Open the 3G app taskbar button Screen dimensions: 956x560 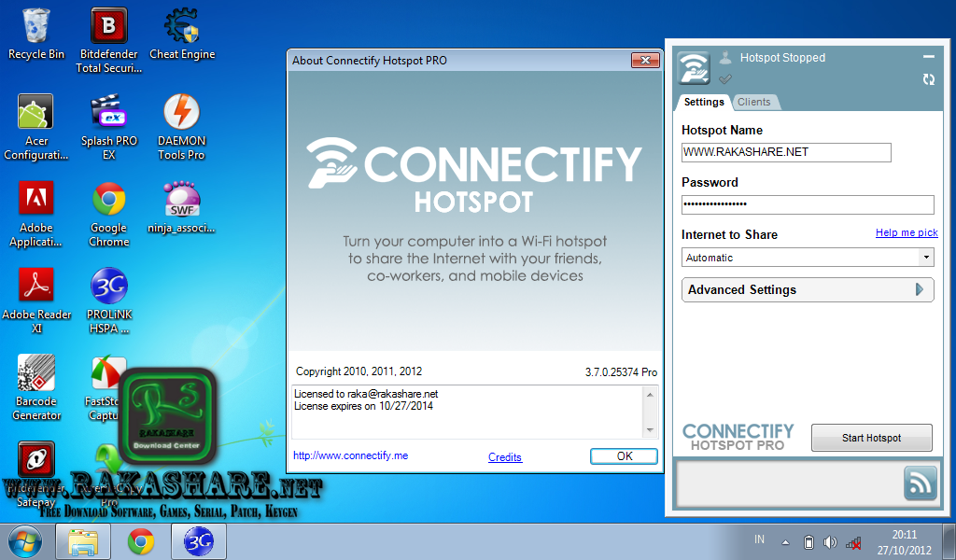pos(199,541)
